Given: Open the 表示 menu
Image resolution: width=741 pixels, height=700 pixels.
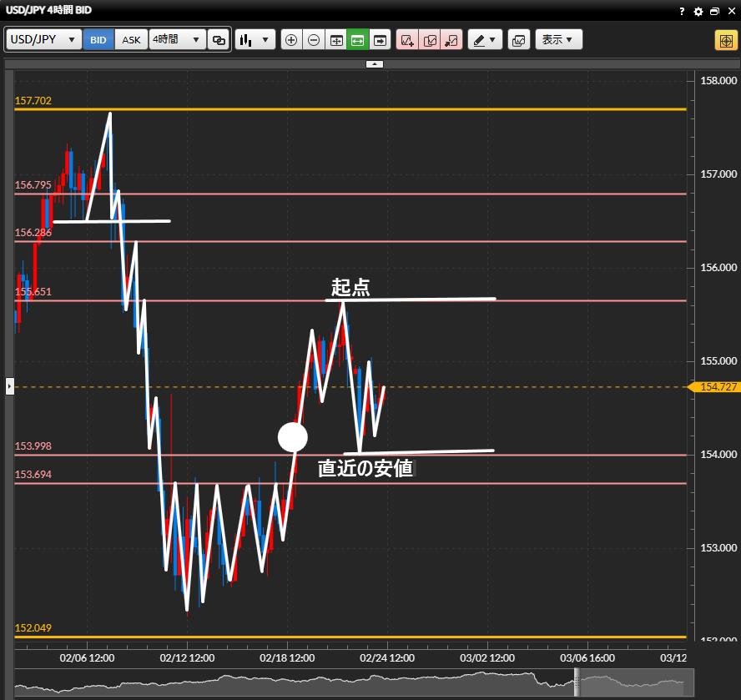Looking at the screenshot, I should click(x=558, y=40).
